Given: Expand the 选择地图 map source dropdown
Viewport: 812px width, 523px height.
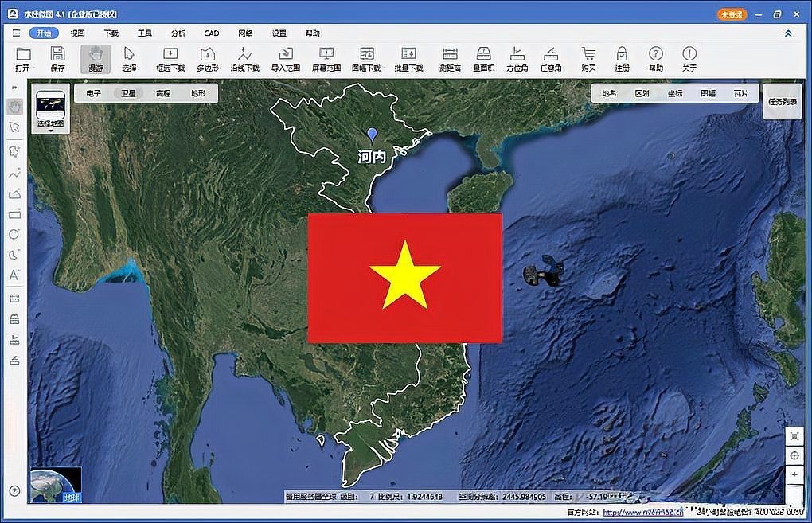Looking at the screenshot, I should tap(51, 131).
